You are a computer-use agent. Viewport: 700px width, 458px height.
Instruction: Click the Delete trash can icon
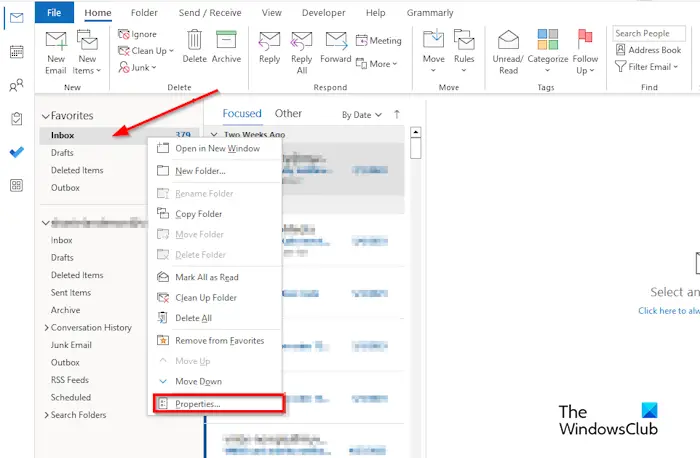194,40
